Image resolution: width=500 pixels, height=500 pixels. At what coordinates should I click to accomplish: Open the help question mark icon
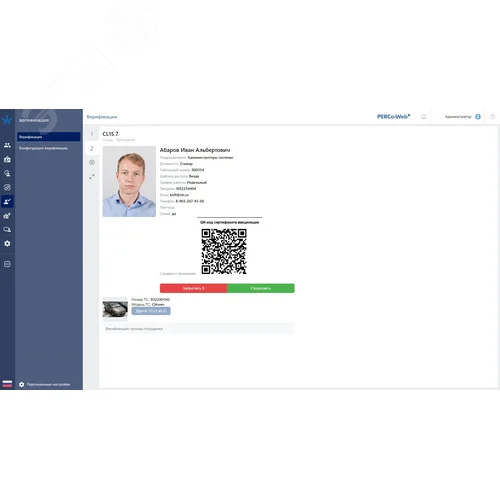click(492, 116)
